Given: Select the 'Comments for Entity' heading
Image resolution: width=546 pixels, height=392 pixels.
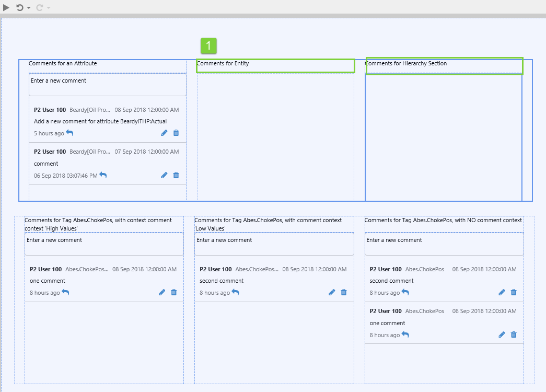Looking at the screenshot, I should coord(275,65).
